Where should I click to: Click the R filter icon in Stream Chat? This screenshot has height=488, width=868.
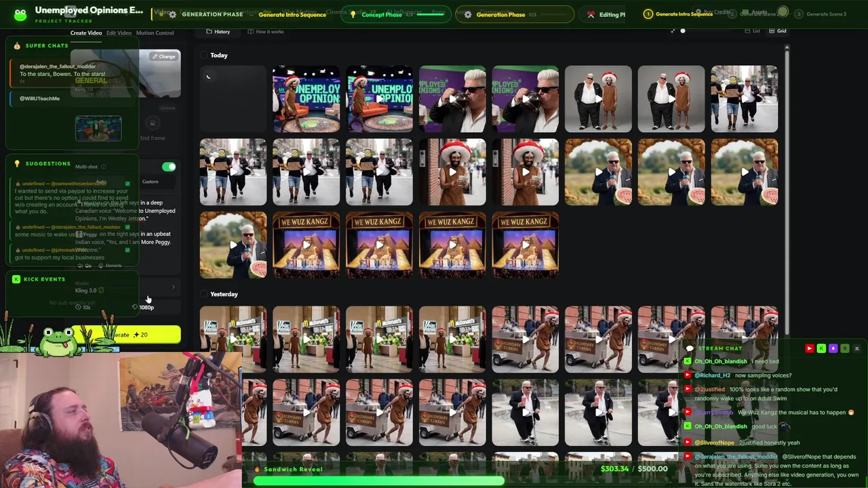point(844,348)
